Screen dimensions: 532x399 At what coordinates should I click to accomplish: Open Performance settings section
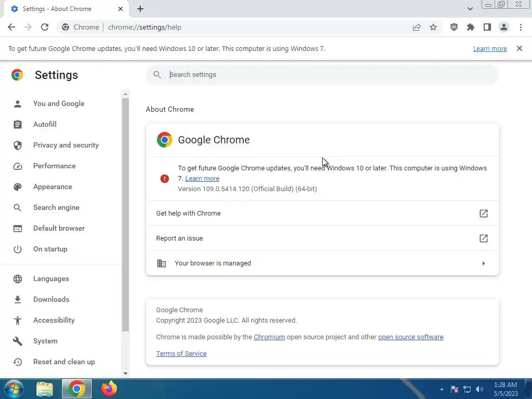(x=54, y=166)
